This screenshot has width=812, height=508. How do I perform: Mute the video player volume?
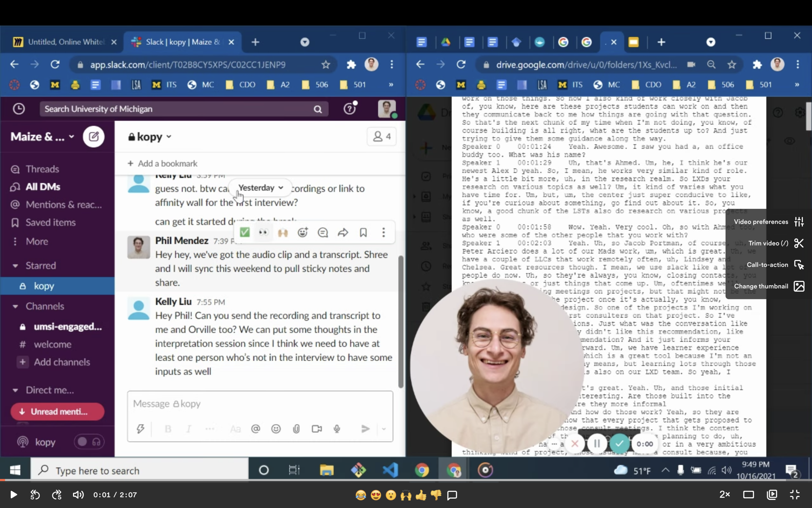(x=78, y=495)
